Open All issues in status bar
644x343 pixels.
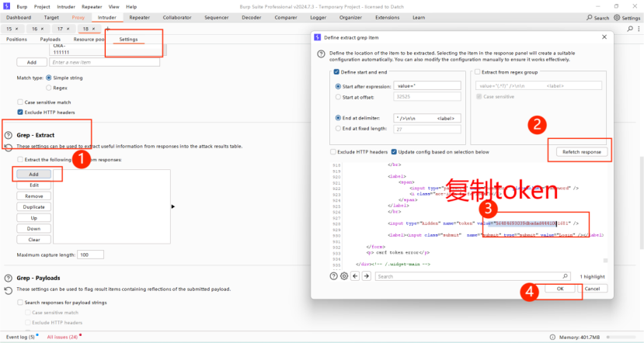(x=62, y=337)
